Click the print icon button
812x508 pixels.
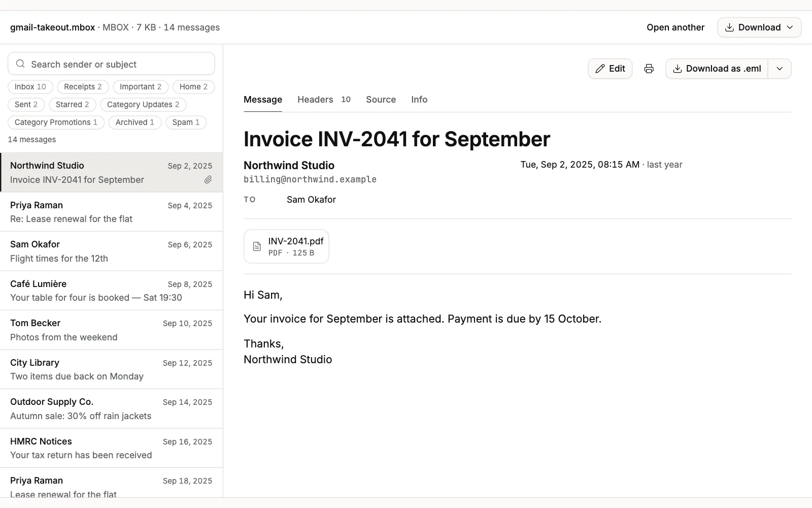click(x=649, y=69)
